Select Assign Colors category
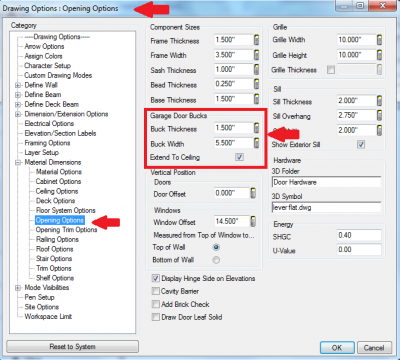Image resolution: width=400 pixels, height=360 pixels. [43, 56]
